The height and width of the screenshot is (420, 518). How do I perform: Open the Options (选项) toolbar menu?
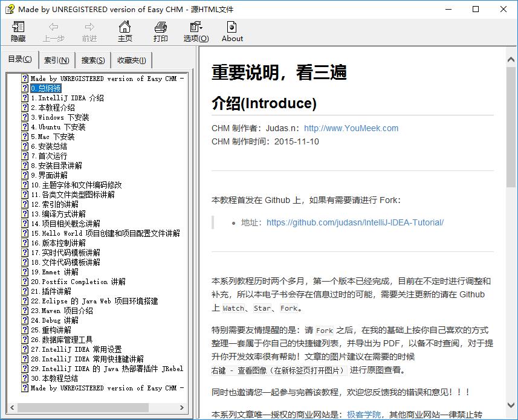[x=196, y=31]
